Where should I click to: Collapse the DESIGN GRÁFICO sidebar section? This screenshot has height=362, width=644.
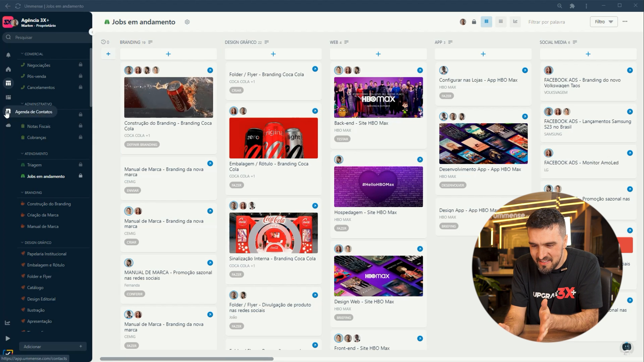(36, 243)
